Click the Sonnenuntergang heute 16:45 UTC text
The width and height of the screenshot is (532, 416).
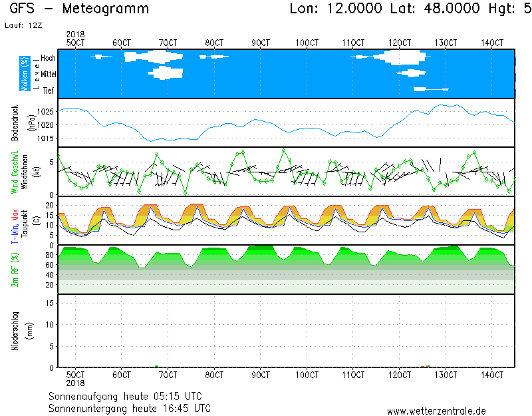[x=130, y=407]
